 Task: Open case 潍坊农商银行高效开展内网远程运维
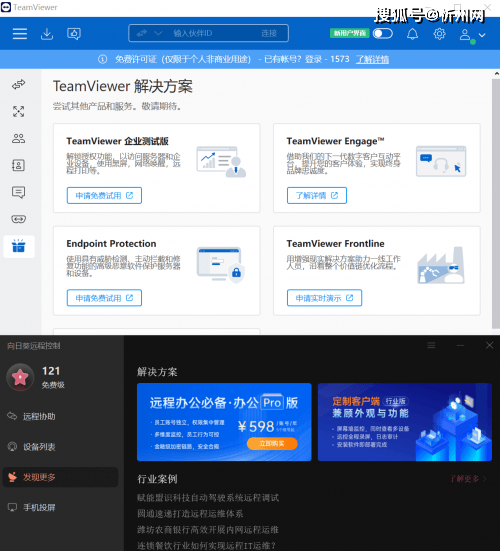[208, 530]
